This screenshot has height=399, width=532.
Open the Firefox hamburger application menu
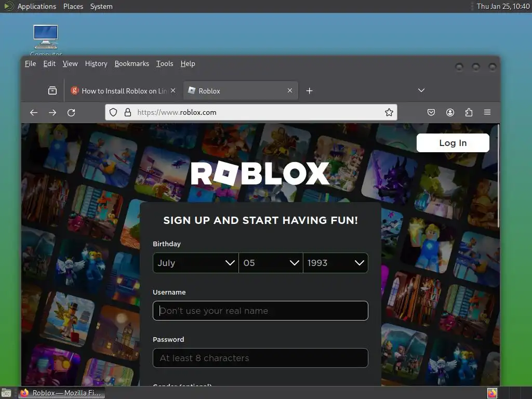point(487,112)
